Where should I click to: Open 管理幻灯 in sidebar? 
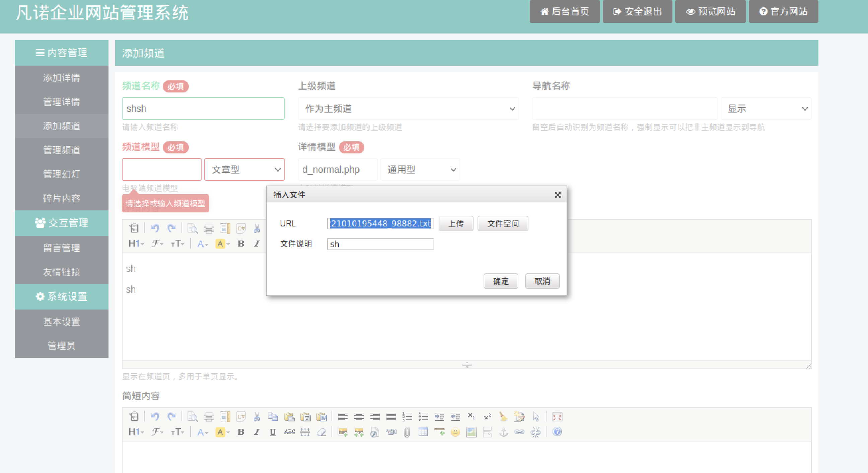[x=62, y=174]
